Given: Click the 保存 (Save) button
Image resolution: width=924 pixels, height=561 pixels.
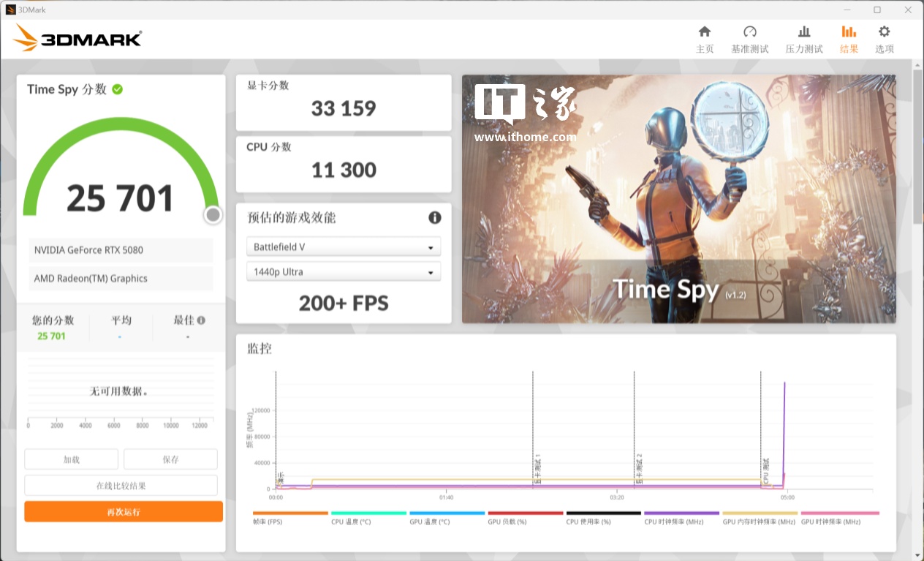Looking at the screenshot, I should point(170,459).
